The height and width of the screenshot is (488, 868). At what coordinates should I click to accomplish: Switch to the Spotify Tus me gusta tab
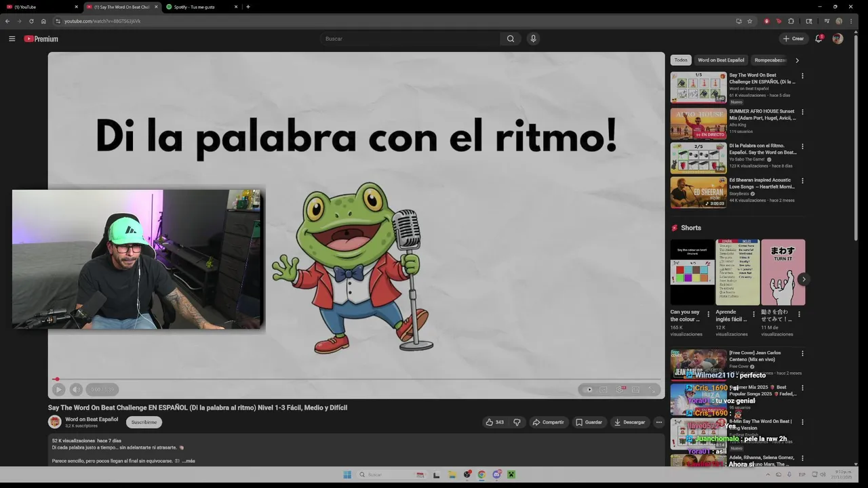point(202,7)
